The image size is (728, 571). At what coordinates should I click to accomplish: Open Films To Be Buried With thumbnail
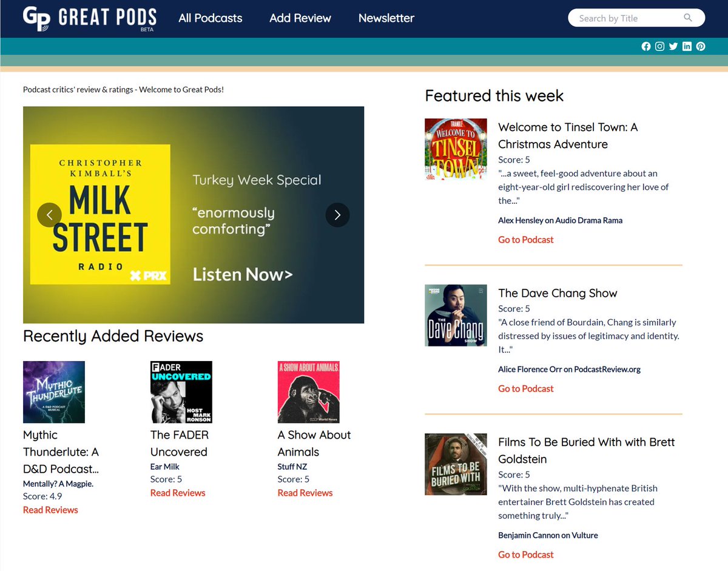point(456,464)
